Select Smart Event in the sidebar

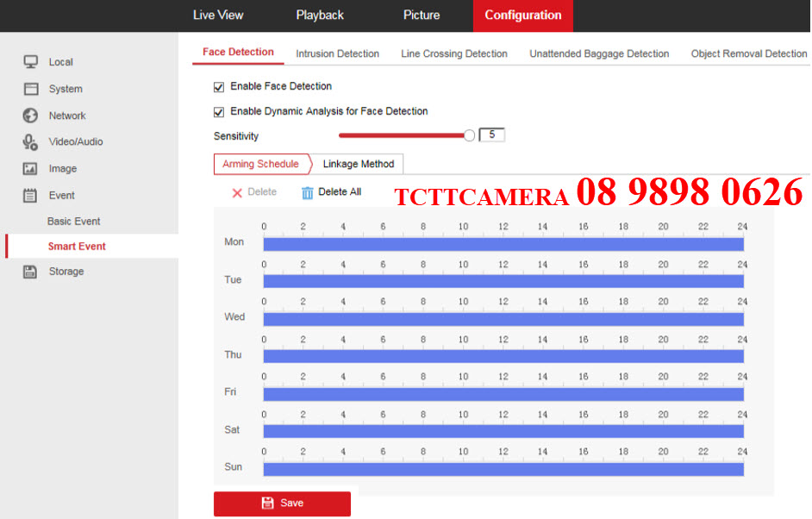point(77,247)
